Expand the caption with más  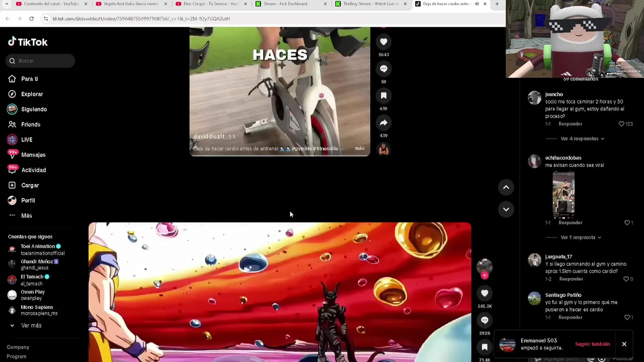coord(359,148)
